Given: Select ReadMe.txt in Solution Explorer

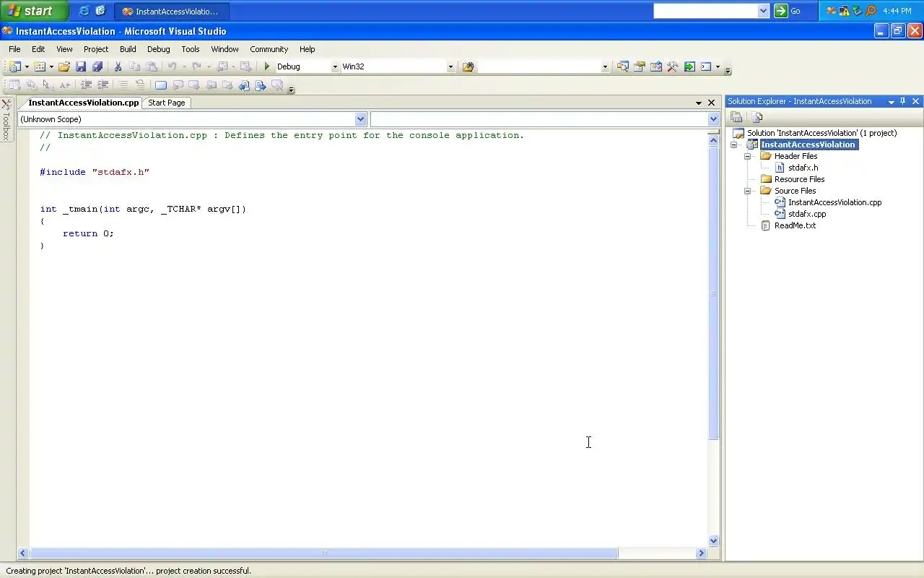Looking at the screenshot, I should pyautogui.click(x=795, y=225).
